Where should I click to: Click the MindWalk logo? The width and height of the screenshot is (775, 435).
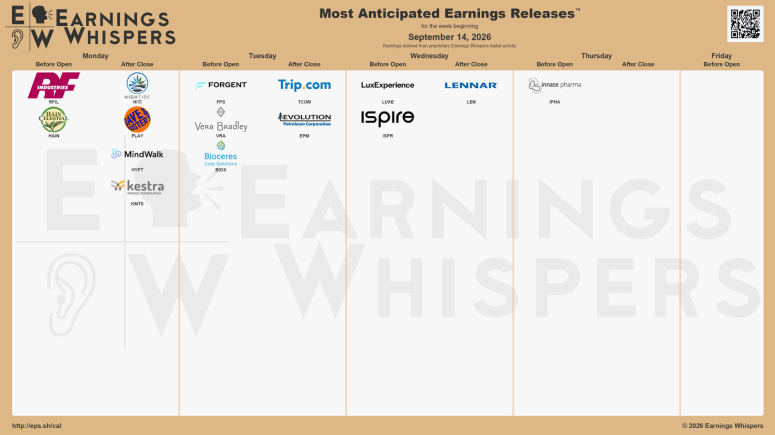(x=137, y=154)
